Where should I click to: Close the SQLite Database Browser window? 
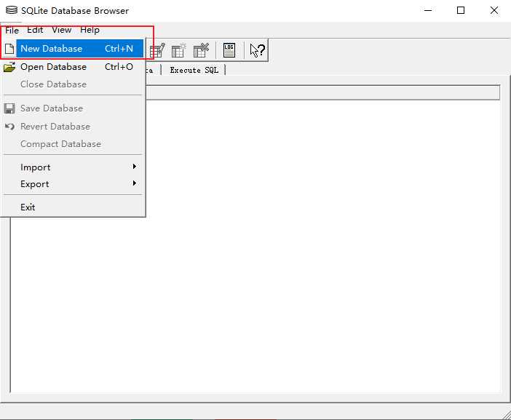click(494, 10)
